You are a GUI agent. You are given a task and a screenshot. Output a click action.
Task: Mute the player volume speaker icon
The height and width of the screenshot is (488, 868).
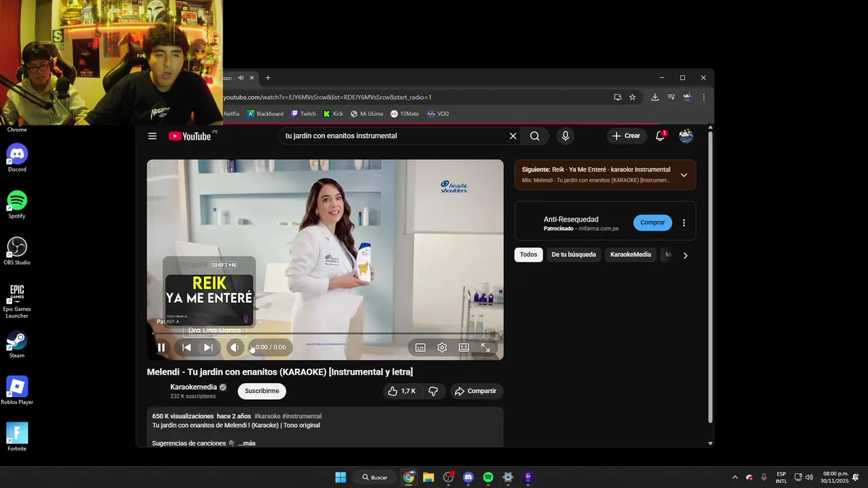click(235, 348)
